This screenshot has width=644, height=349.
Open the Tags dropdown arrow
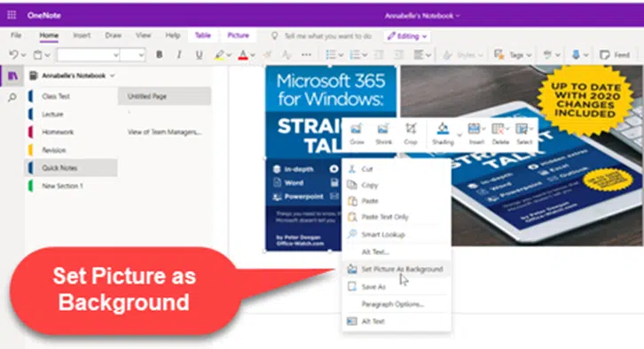click(529, 55)
